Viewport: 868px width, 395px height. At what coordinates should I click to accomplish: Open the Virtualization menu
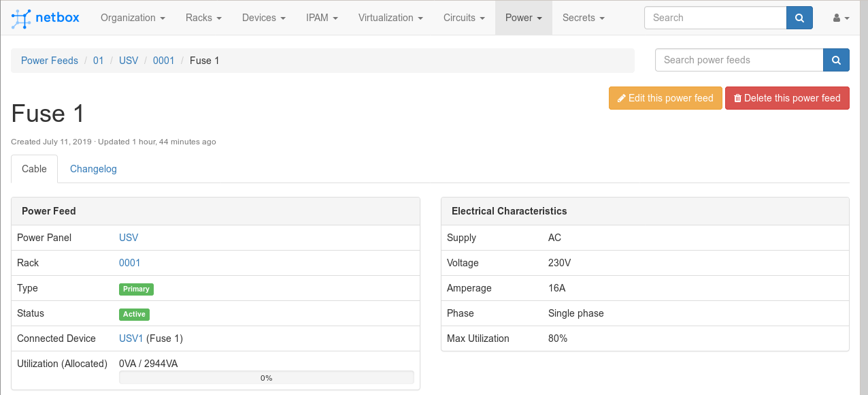click(390, 18)
